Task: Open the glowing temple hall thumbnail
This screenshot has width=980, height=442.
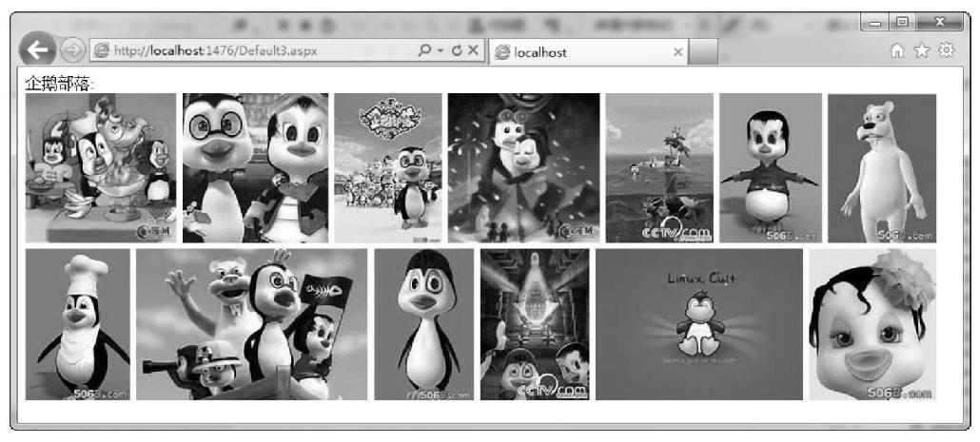Action: (535, 324)
